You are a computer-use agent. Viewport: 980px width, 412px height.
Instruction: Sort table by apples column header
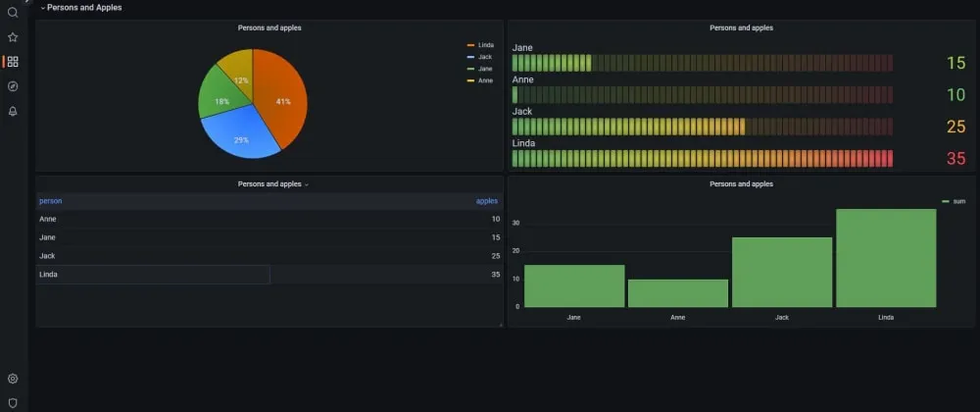click(487, 201)
